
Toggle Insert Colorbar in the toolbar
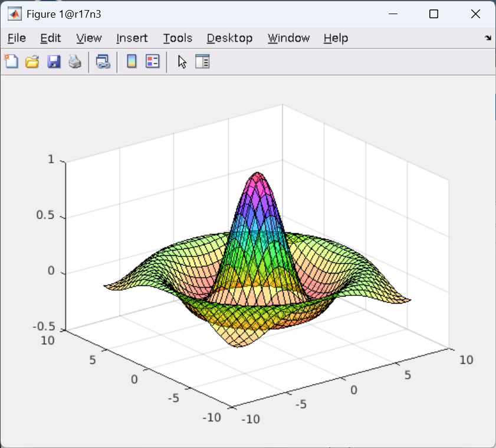pos(132,61)
